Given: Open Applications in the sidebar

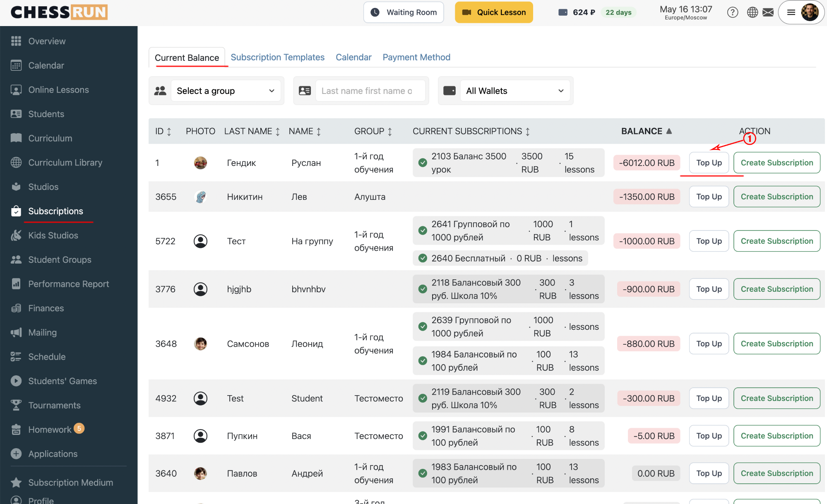Looking at the screenshot, I should 53,454.
